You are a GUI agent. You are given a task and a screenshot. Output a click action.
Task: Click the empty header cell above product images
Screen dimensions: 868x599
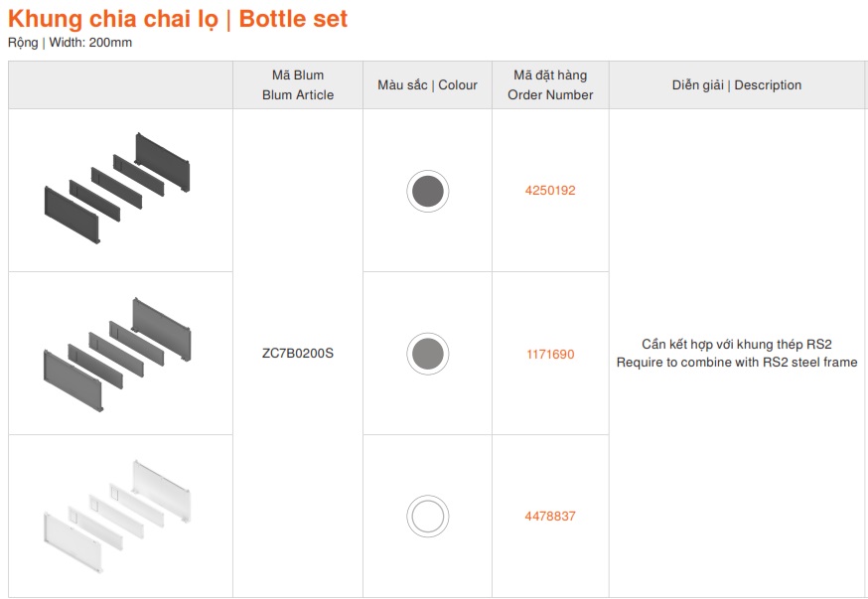(120, 85)
